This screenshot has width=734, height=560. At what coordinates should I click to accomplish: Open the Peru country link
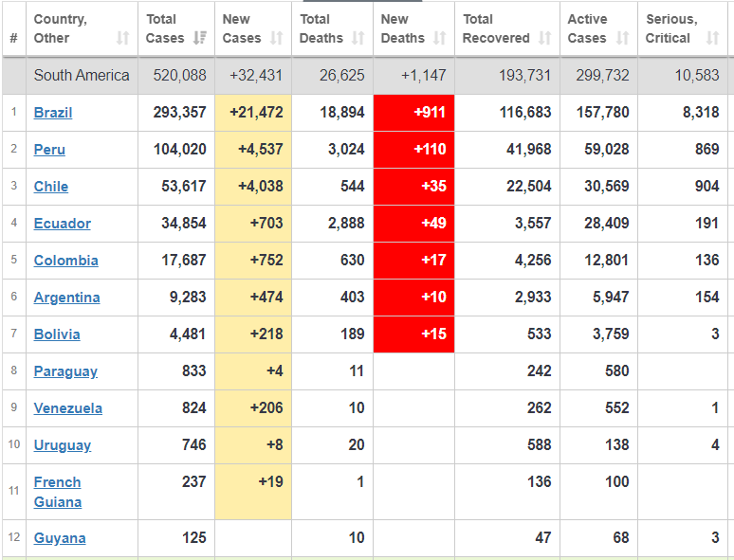tap(49, 150)
